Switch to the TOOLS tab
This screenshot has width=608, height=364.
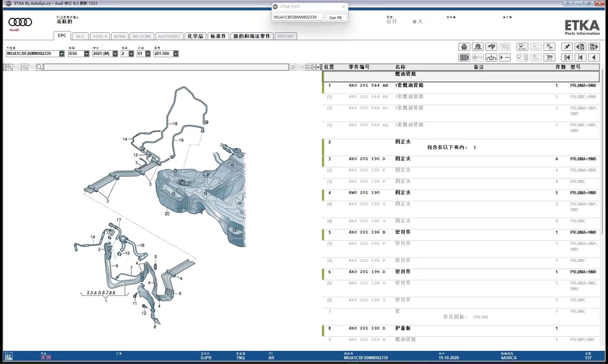click(100, 36)
